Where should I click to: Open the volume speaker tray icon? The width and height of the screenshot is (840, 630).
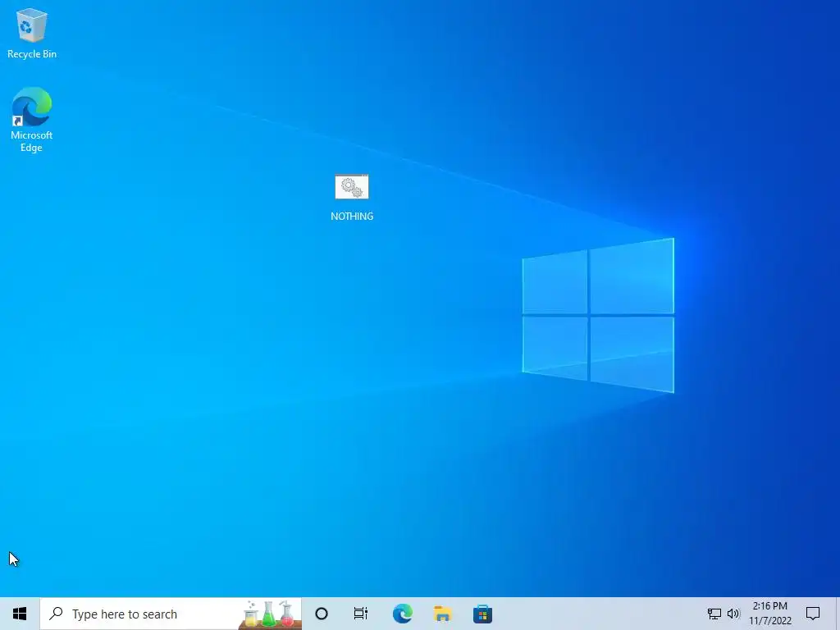click(x=733, y=614)
